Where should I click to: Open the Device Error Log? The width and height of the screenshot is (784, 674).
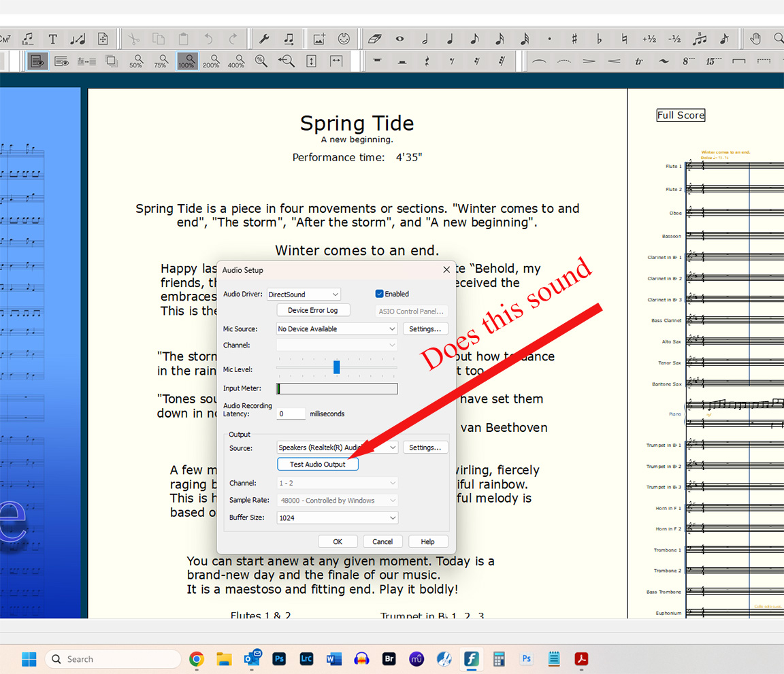313,310
